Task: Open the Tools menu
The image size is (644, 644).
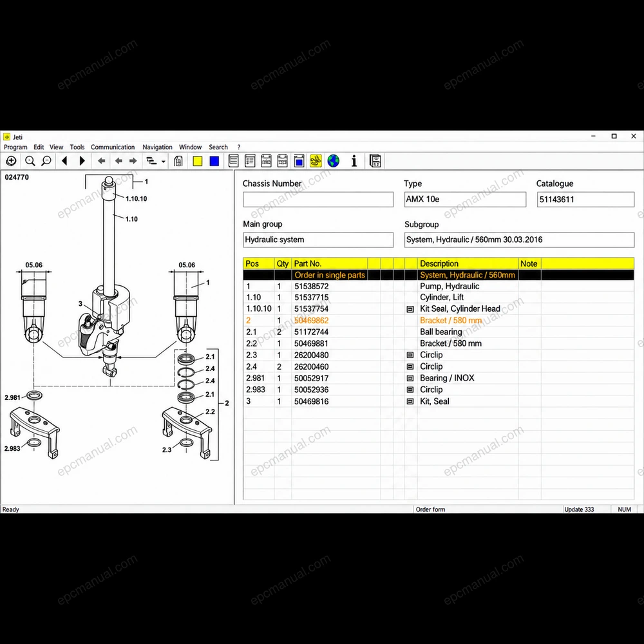Action: [77, 147]
